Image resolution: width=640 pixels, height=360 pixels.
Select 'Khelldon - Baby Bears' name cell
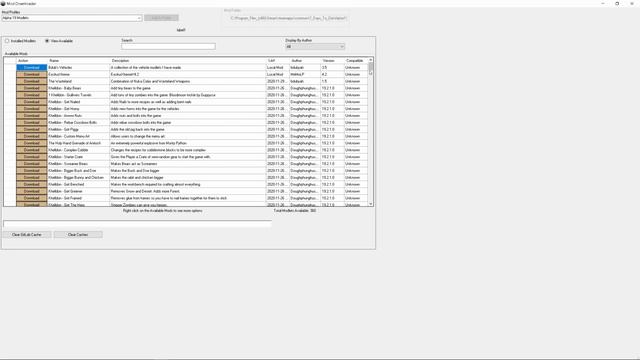point(78,88)
